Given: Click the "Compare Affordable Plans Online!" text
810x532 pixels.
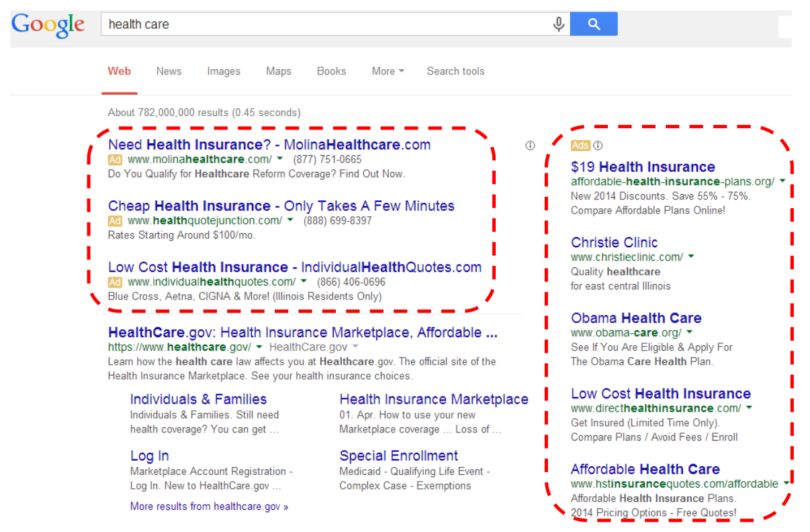Looking at the screenshot, I should (648, 210).
